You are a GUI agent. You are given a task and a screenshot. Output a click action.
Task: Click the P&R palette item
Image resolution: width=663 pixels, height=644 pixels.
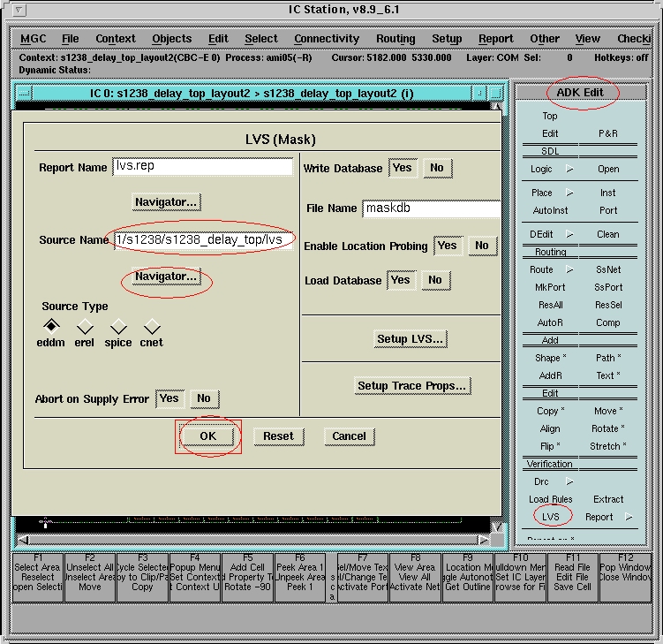(607, 133)
